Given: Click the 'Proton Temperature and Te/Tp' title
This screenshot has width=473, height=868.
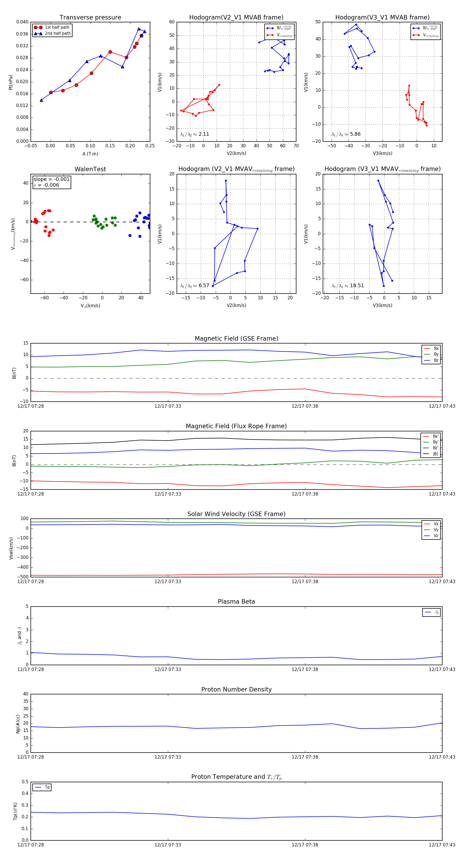Looking at the screenshot, I should [236, 777].
